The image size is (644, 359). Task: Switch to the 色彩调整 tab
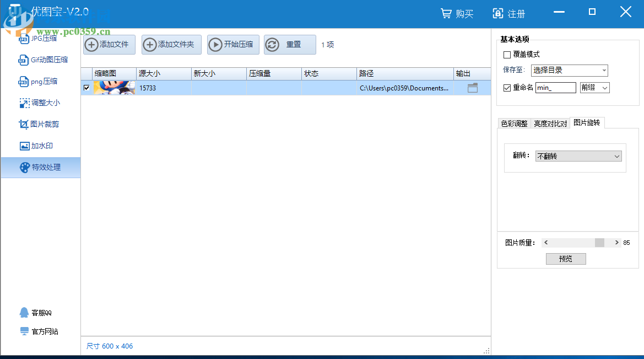514,124
